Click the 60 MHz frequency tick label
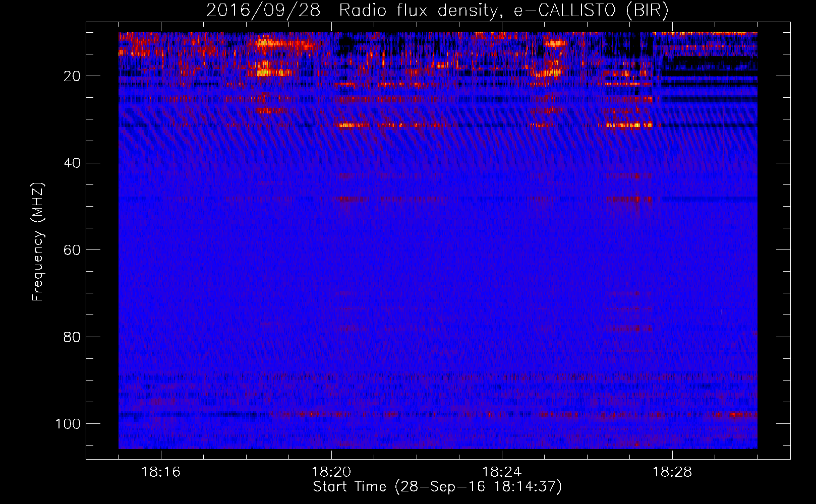This screenshot has width=816, height=504. click(72, 250)
